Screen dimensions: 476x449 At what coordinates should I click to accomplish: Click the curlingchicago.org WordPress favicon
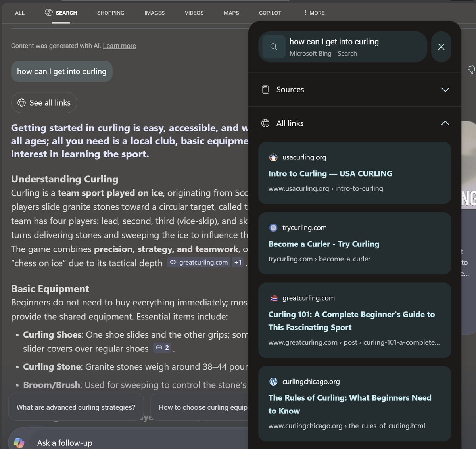[273, 382]
